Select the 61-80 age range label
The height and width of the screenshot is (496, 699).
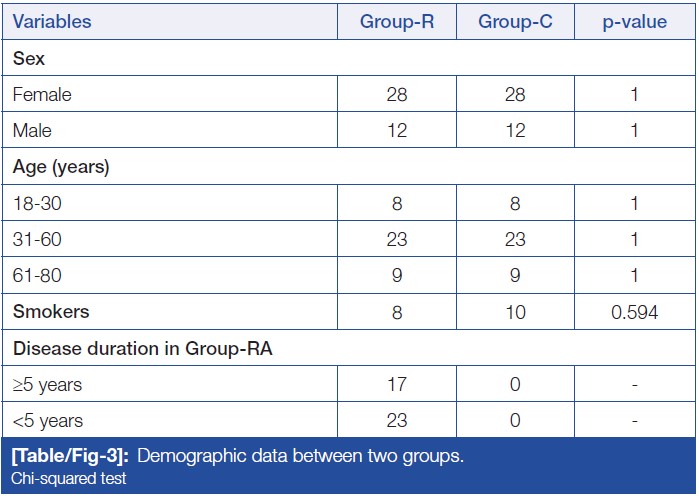pyautogui.click(x=36, y=275)
